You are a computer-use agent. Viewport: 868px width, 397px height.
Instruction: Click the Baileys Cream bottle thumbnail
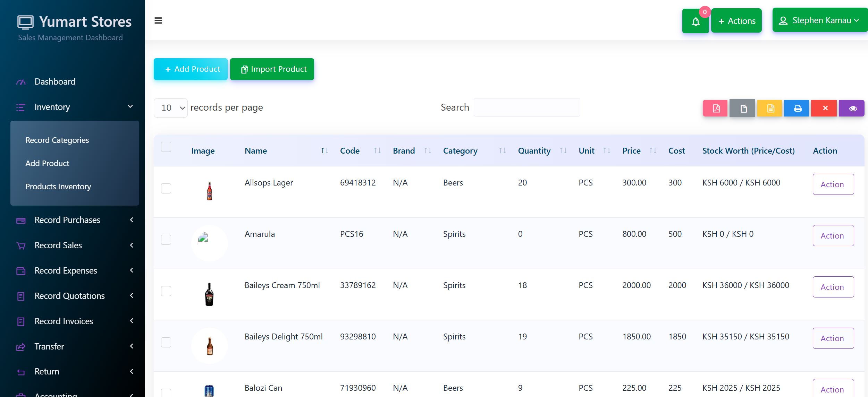pos(209,294)
